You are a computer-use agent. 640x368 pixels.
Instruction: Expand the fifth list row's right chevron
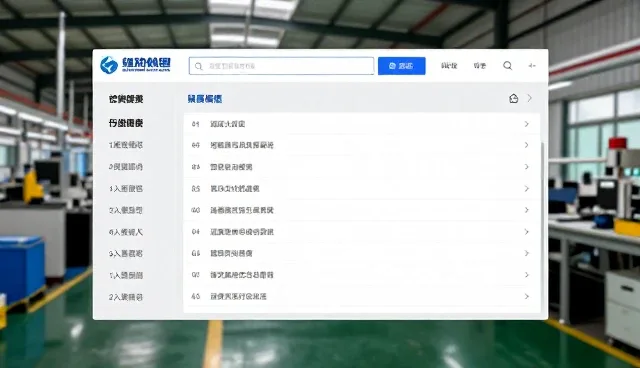coord(527,210)
